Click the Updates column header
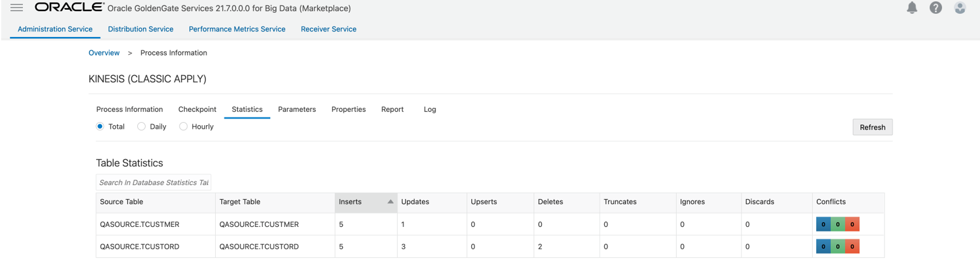The image size is (980, 259). tap(432, 202)
